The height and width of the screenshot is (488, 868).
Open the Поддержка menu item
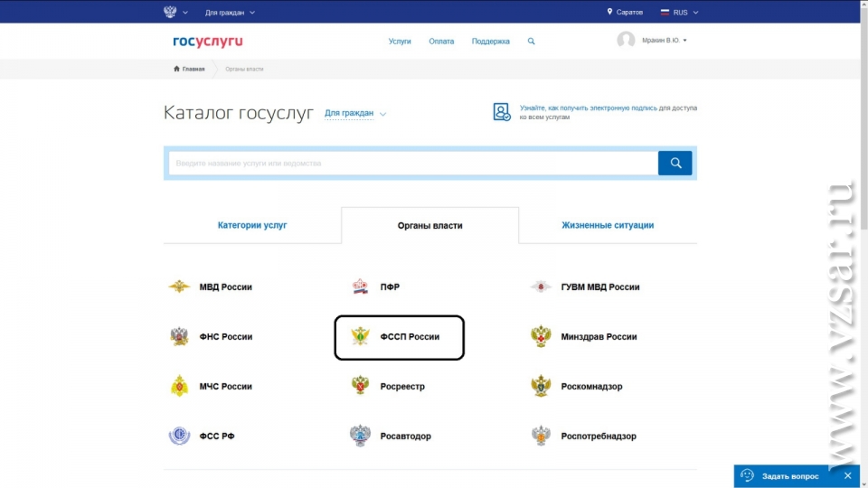[x=490, y=41]
